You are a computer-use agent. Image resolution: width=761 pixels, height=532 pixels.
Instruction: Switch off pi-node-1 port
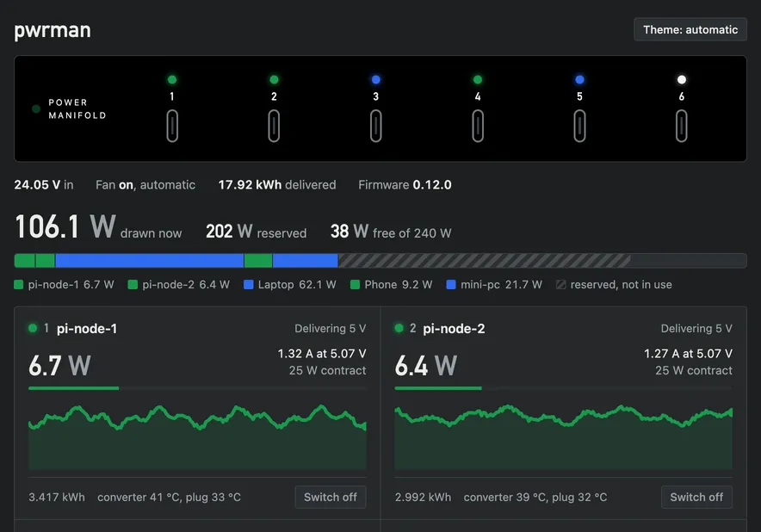[330, 497]
